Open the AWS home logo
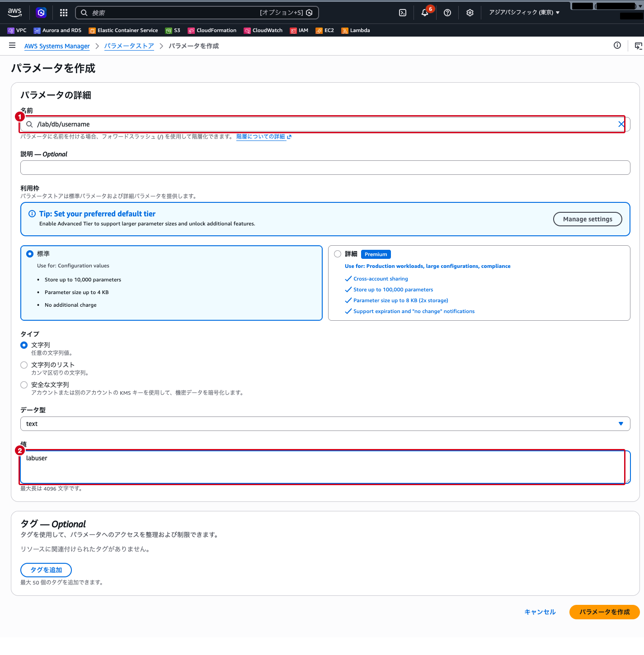644x655 pixels. click(x=15, y=13)
